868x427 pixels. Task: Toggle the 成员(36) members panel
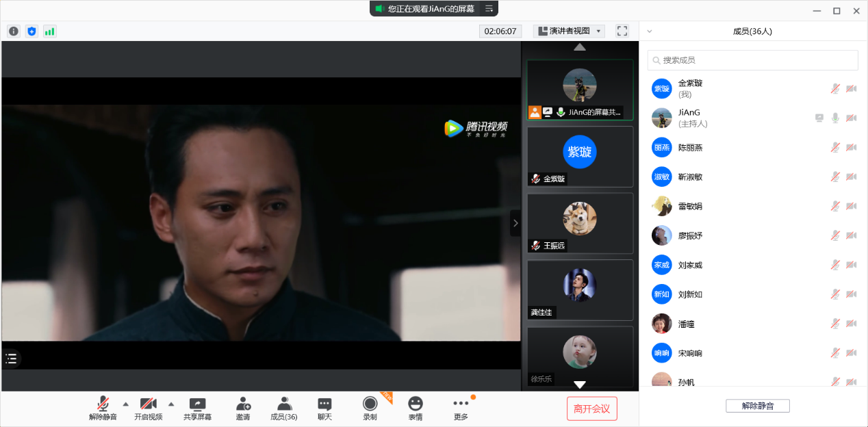[284, 409]
